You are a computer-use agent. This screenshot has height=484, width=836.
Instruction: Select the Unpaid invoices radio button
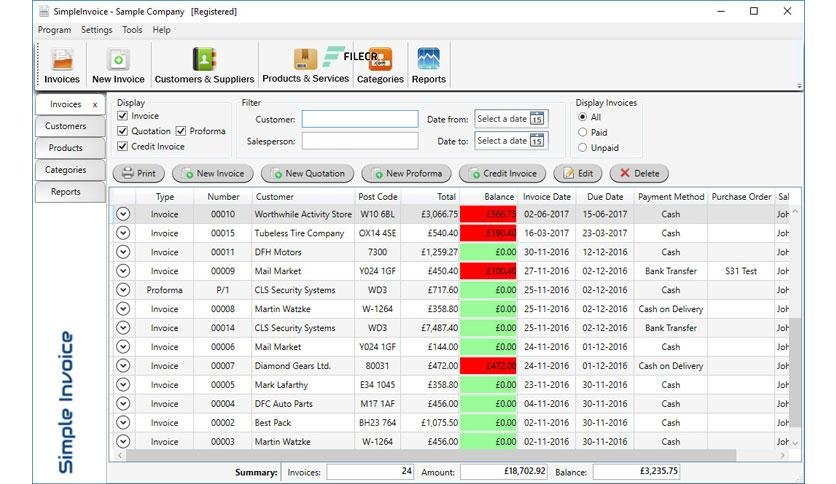coord(583,148)
